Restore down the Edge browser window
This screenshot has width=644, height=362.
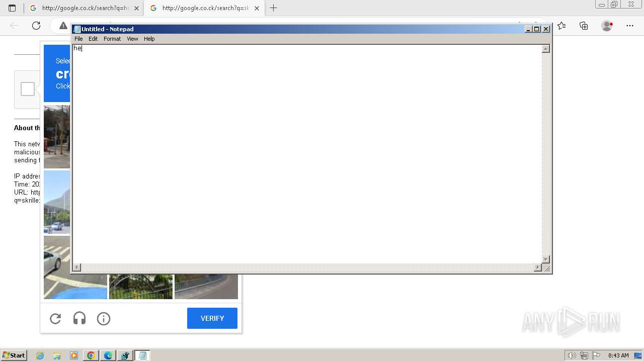click(614, 5)
